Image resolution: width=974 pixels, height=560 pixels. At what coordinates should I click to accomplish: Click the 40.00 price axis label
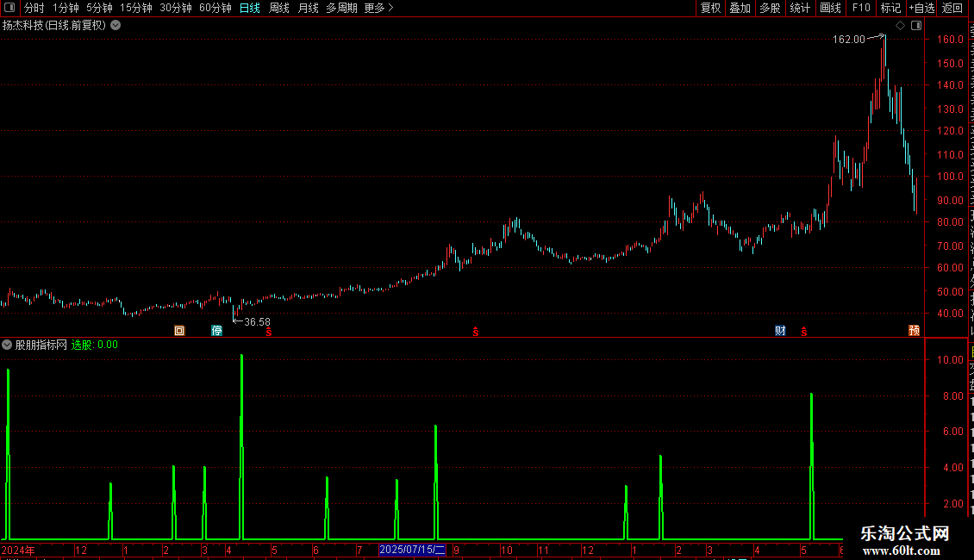(951, 314)
